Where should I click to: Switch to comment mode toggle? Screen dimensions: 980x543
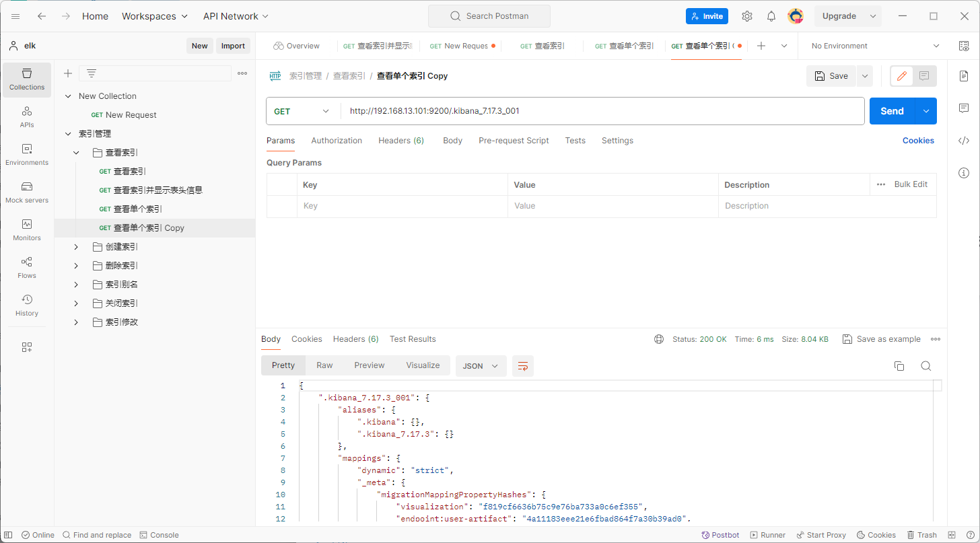point(924,76)
